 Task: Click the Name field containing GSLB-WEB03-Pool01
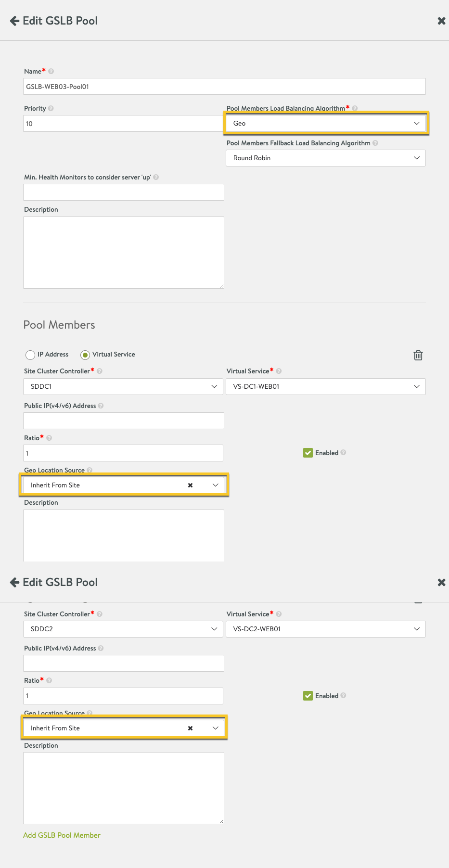tap(224, 87)
